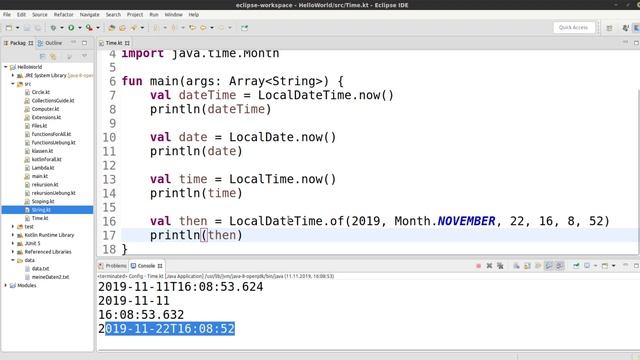Expand the JUnit 5 library node
640x360 pixels.
[13, 243]
